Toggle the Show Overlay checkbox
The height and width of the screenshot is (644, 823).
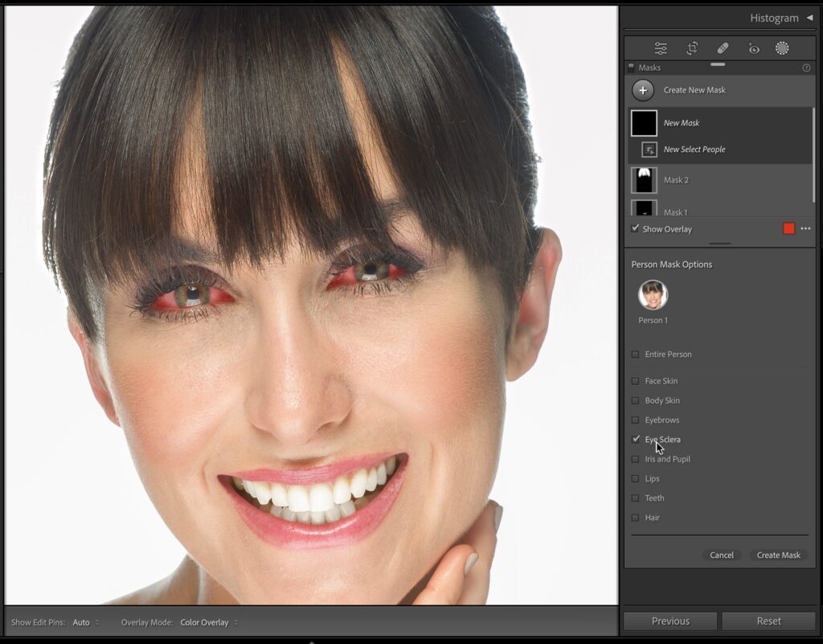(x=636, y=229)
